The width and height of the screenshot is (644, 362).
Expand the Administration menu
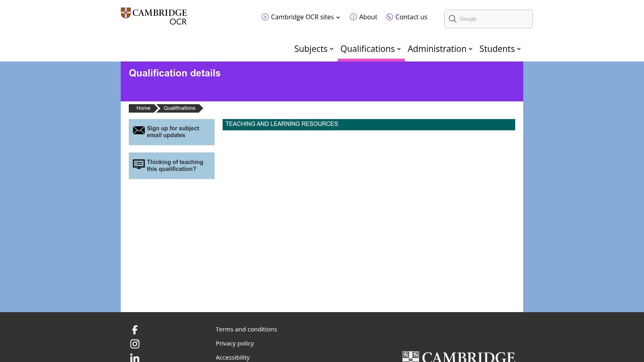click(x=440, y=49)
